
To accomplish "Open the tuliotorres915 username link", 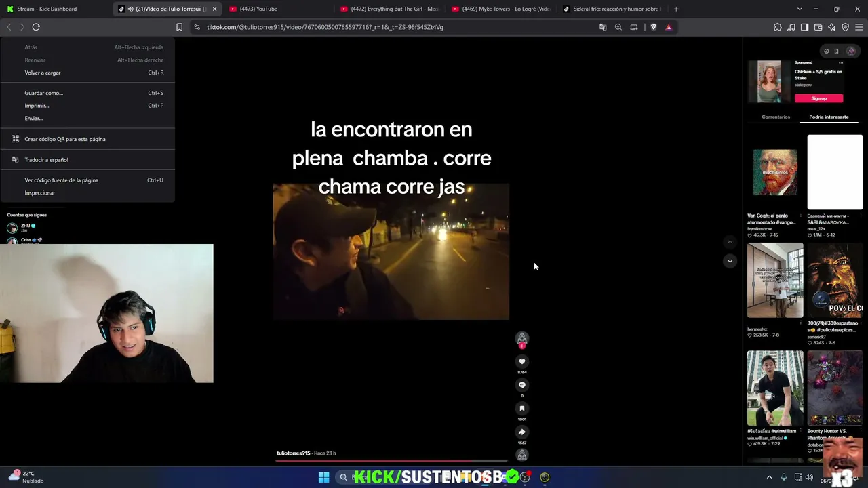I will click(293, 453).
